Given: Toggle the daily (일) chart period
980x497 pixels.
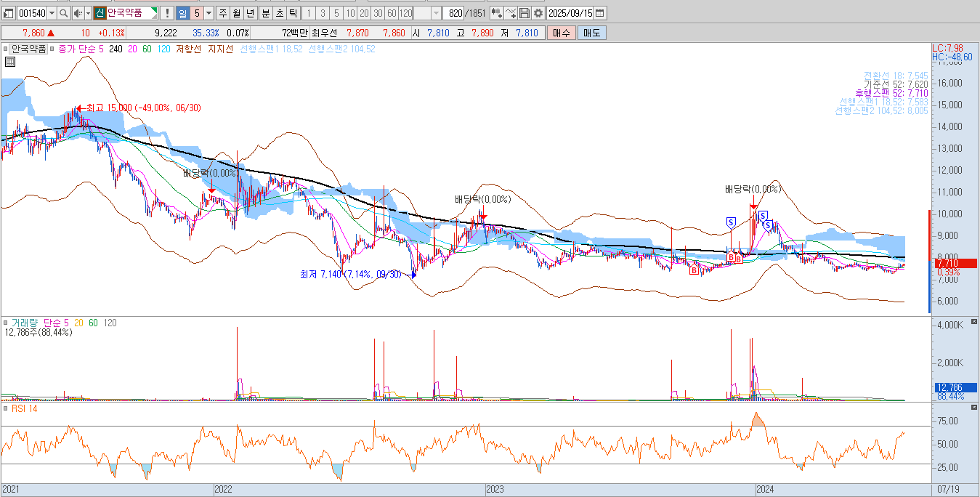Looking at the screenshot, I should 182,13.
